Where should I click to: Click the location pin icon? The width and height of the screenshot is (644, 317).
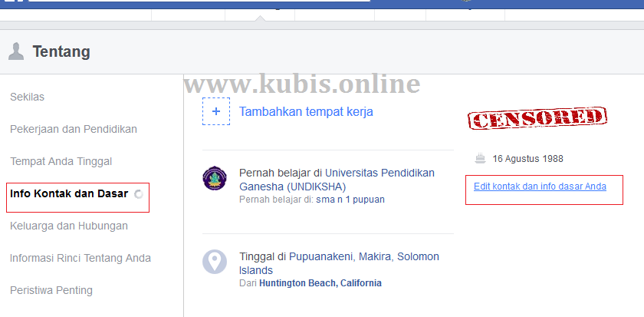pos(215,262)
